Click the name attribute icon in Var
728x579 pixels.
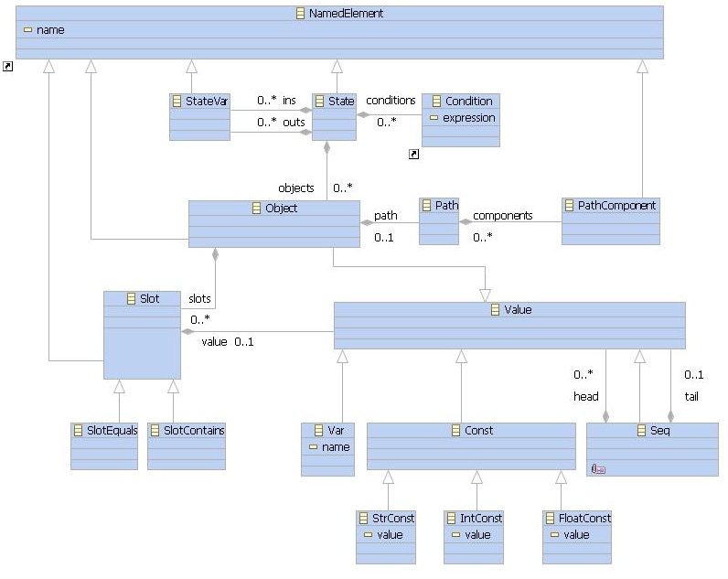[x=313, y=447]
